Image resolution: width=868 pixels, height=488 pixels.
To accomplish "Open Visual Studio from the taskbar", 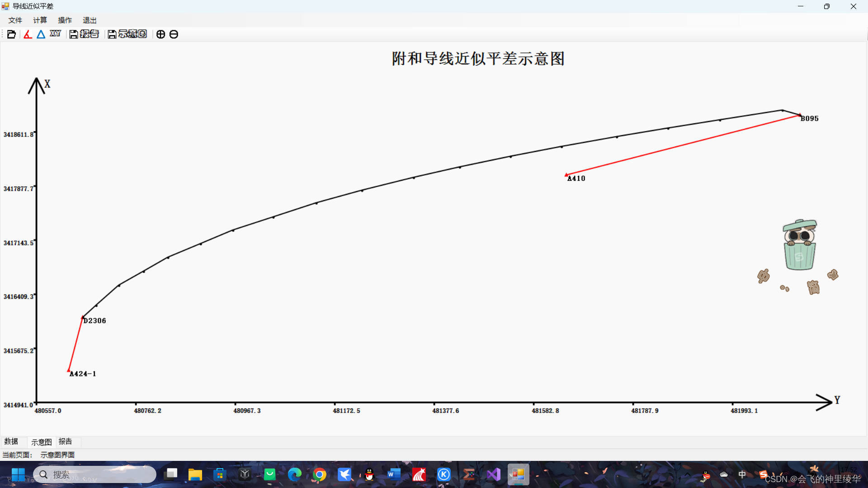I will pyautogui.click(x=494, y=474).
